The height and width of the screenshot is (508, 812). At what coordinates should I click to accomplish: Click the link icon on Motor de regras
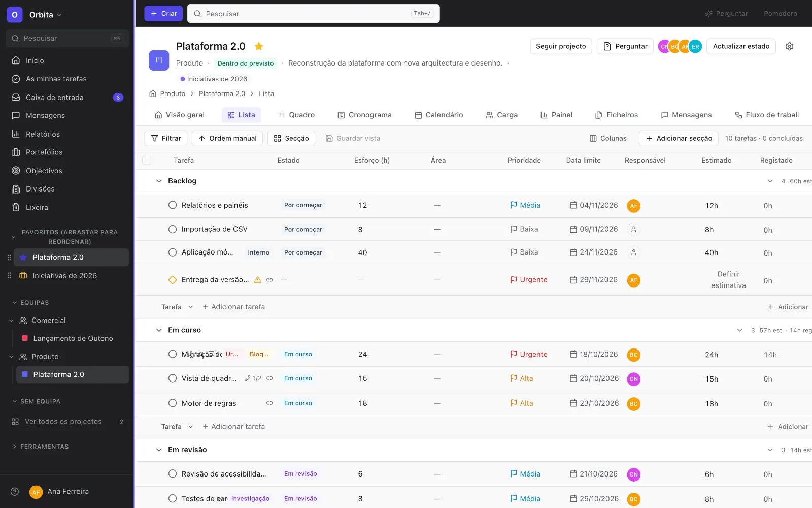[269, 403]
